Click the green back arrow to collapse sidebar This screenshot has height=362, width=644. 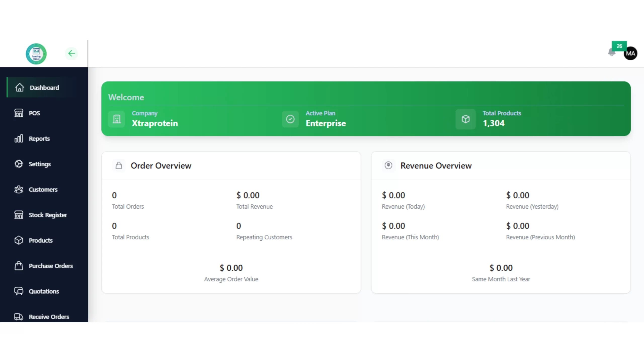pos(71,53)
